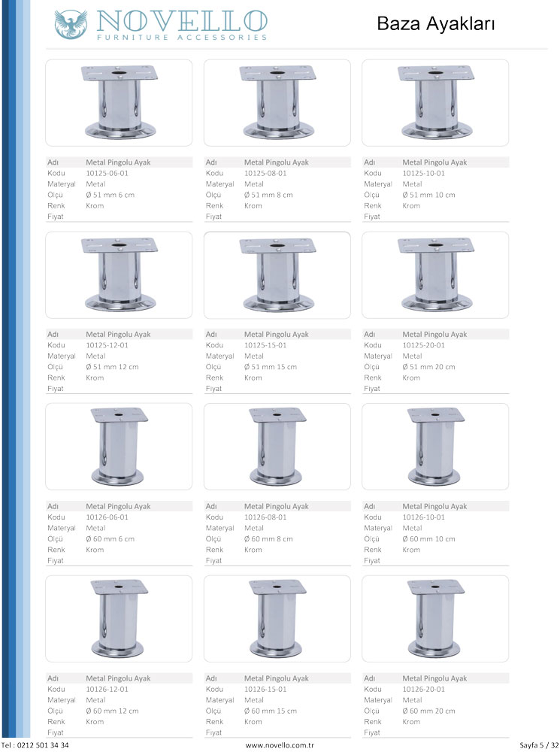
Task: Choose the 10126-15-01 product thumbnail
Action: pyautogui.click(x=277, y=618)
